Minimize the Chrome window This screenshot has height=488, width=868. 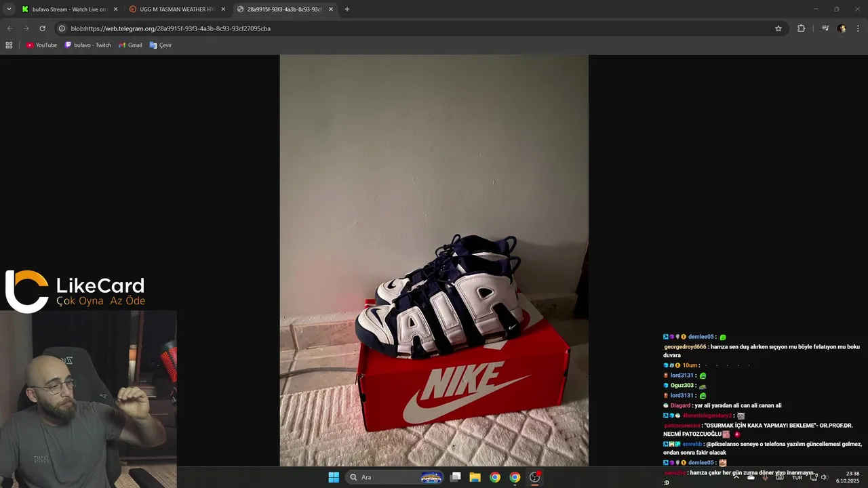pos(816,9)
